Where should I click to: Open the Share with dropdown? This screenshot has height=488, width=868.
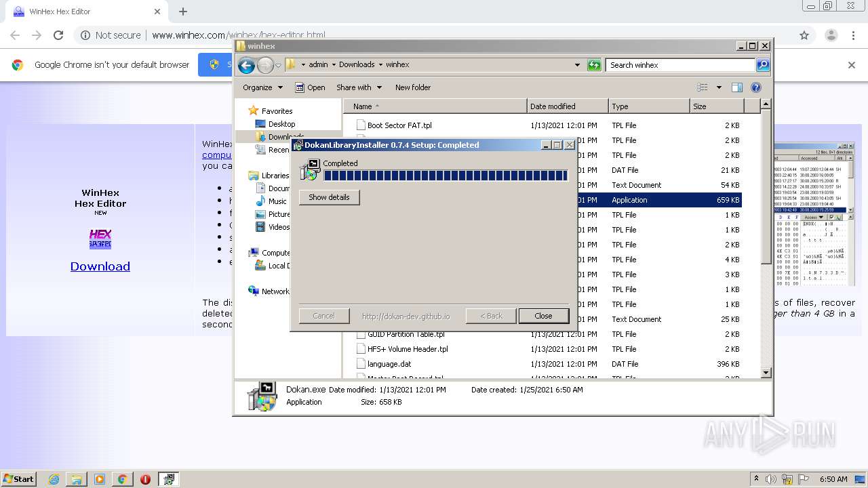point(359,87)
